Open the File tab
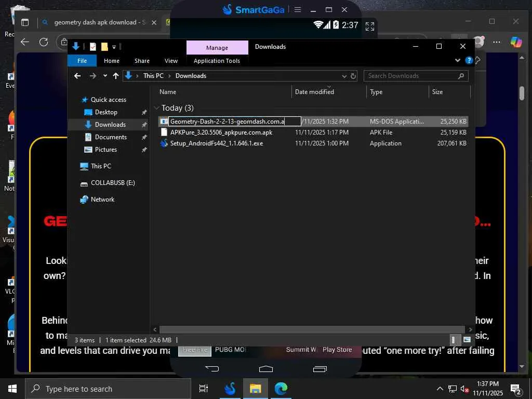The height and width of the screenshot is (399, 532). [x=82, y=61]
